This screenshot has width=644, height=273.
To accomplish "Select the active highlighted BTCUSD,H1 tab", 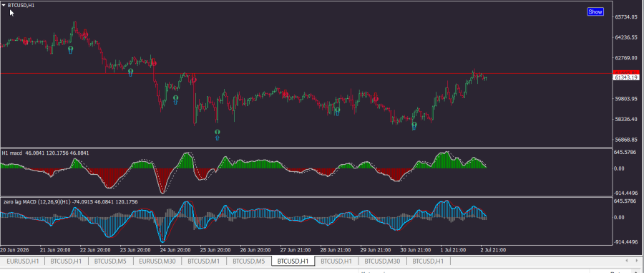I will [x=293, y=261].
